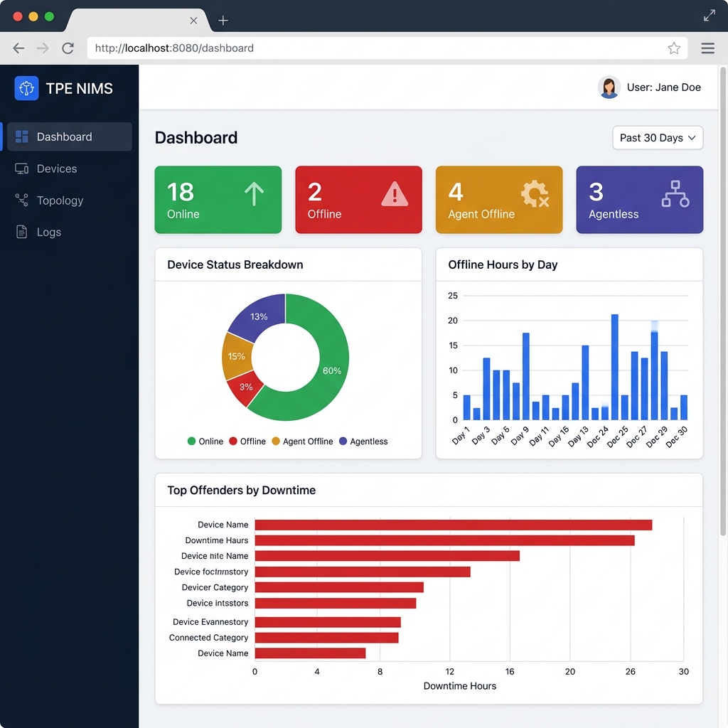
Task: Click the 'Downtime Hours' axis title
Action: click(x=460, y=686)
